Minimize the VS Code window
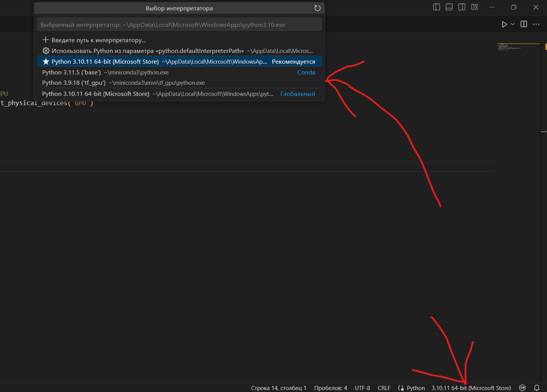The image size is (547, 392). (492, 7)
